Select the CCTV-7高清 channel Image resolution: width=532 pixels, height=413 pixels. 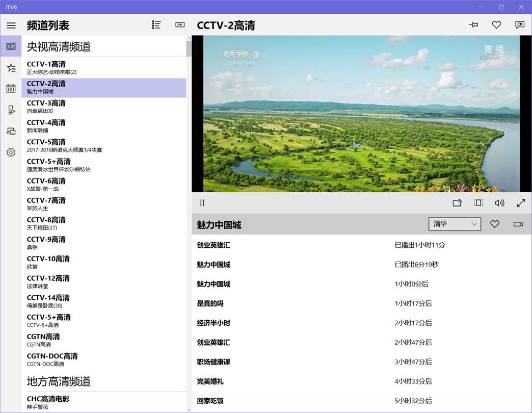coord(104,204)
